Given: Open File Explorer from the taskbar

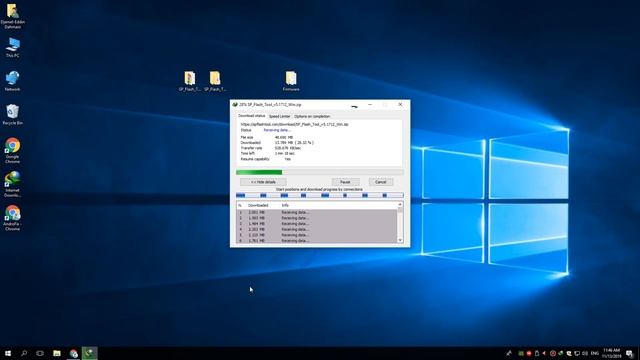Looking at the screenshot, I should point(57,353).
